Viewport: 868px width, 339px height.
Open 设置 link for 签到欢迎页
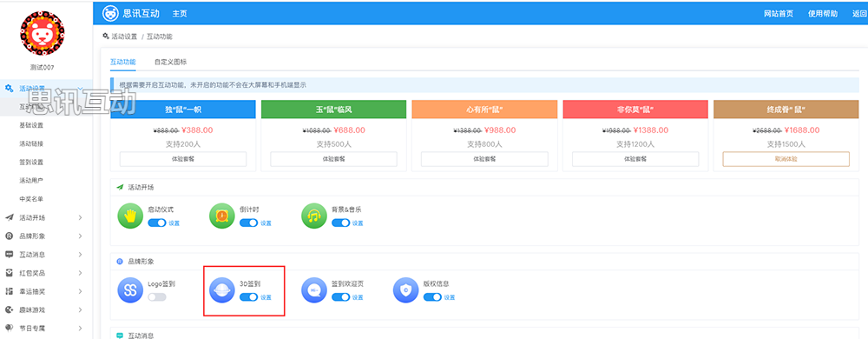[x=358, y=298]
